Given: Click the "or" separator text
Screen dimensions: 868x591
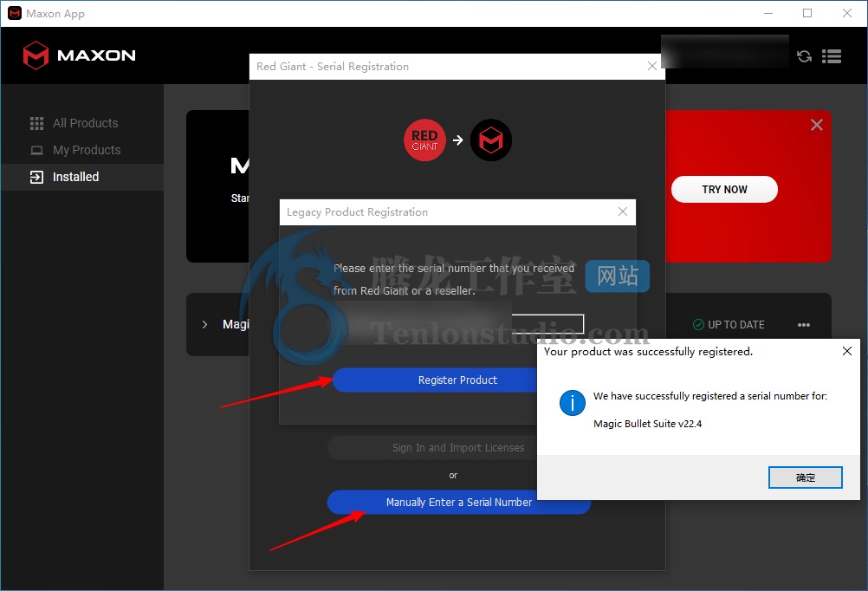Looking at the screenshot, I should click(453, 475).
